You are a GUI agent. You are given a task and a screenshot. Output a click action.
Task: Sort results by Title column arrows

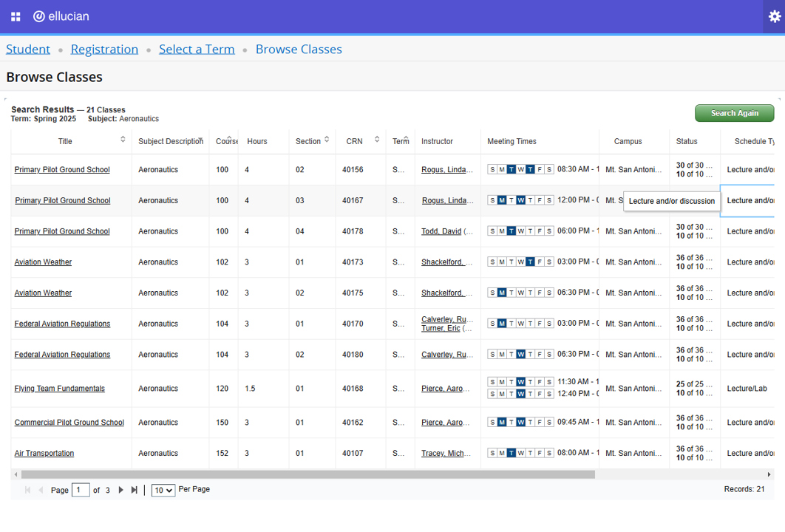click(123, 140)
